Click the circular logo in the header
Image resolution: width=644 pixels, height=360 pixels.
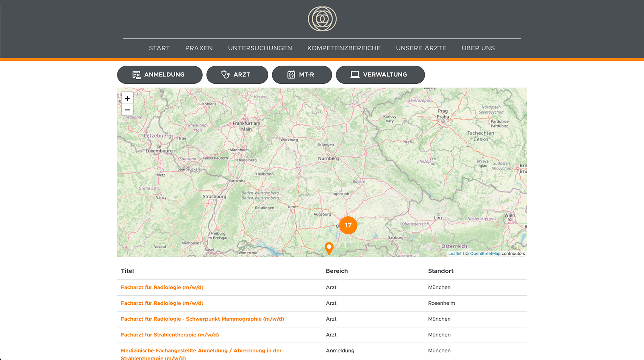tap(322, 19)
